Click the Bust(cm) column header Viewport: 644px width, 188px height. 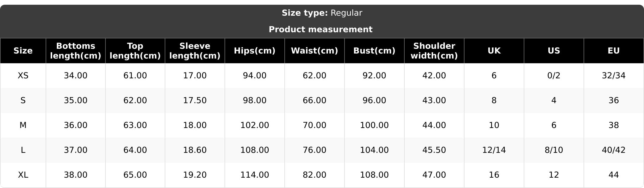(374, 51)
